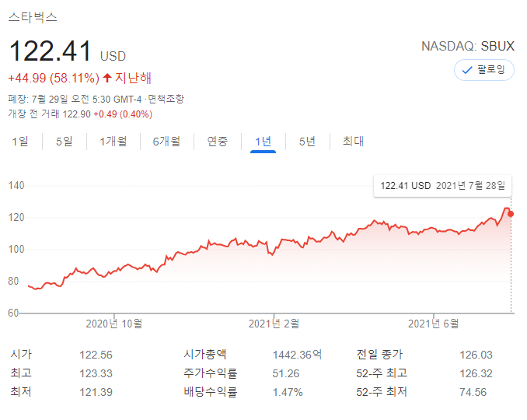
Task: Click the 122.41 USD chart tooltip
Action: coord(442,186)
